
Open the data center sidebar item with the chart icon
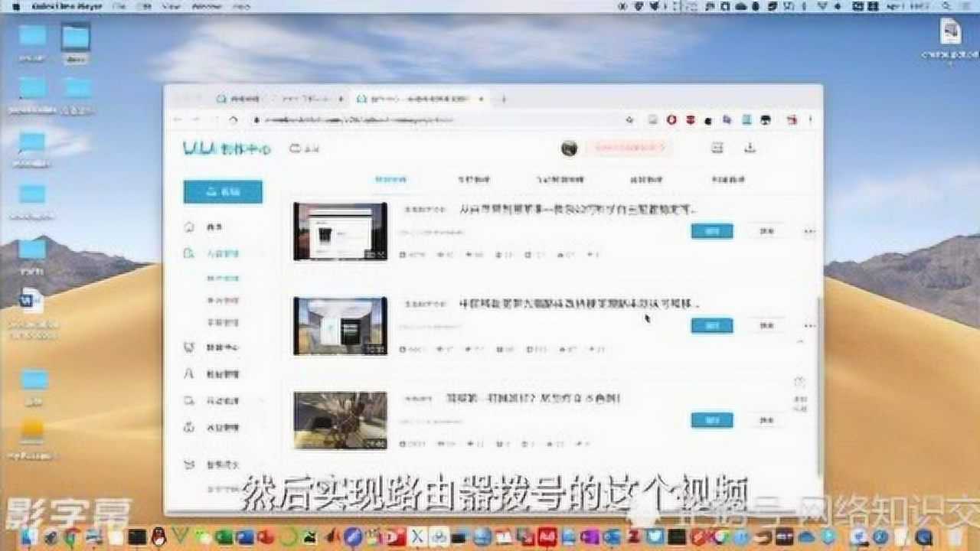222,347
